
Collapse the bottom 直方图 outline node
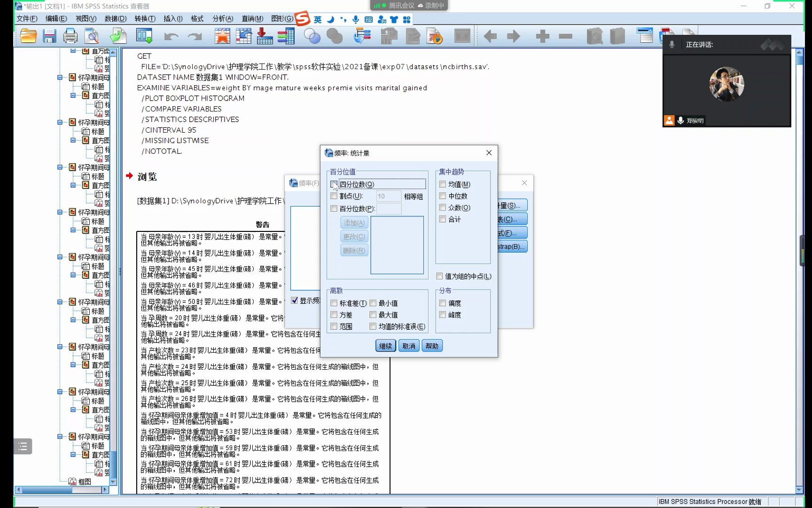pyautogui.click(x=73, y=455)
